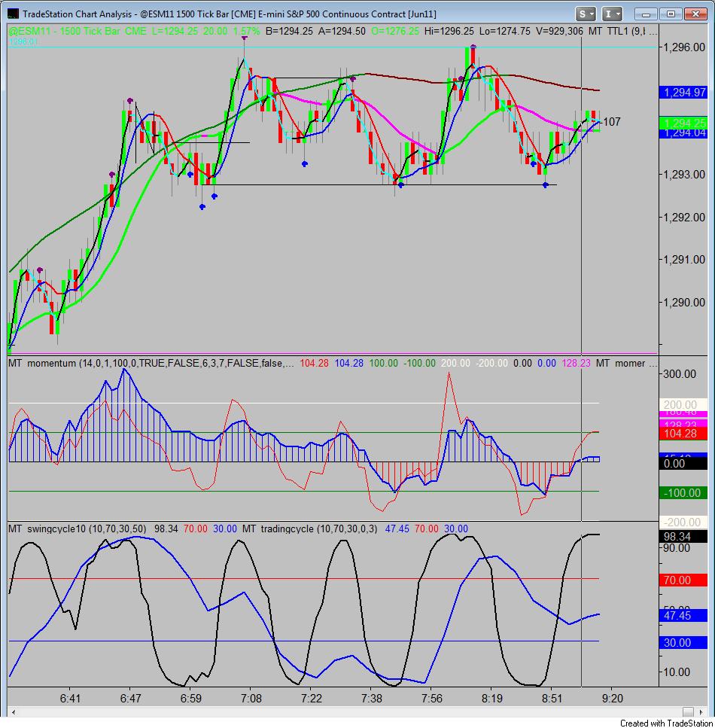Screen dimensions: 715x728
Task: Click the '9:20' time axis label
Action: click(613, 699)
